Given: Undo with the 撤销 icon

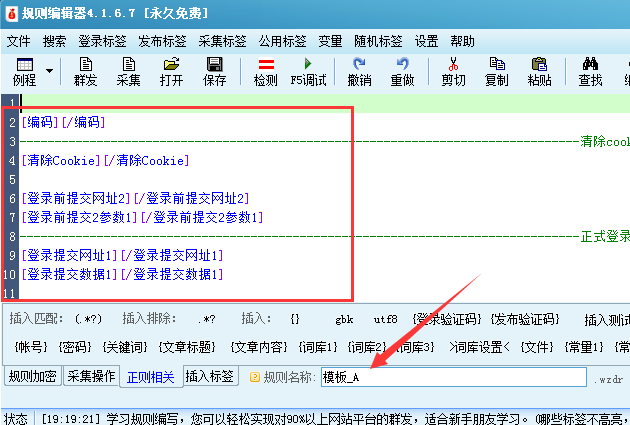Looking at the screenshot, I should pyautogui.click(x=359, y=71).
